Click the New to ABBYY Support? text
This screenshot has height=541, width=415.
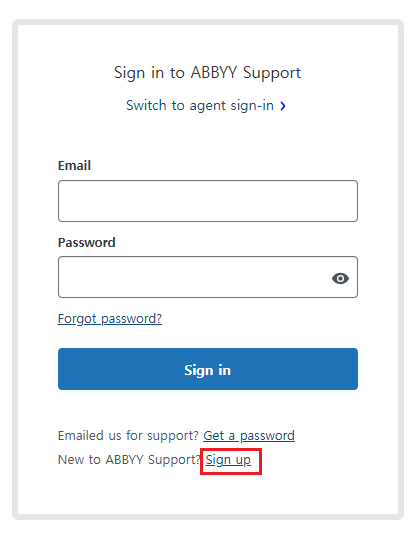click(x=129, y=460)
